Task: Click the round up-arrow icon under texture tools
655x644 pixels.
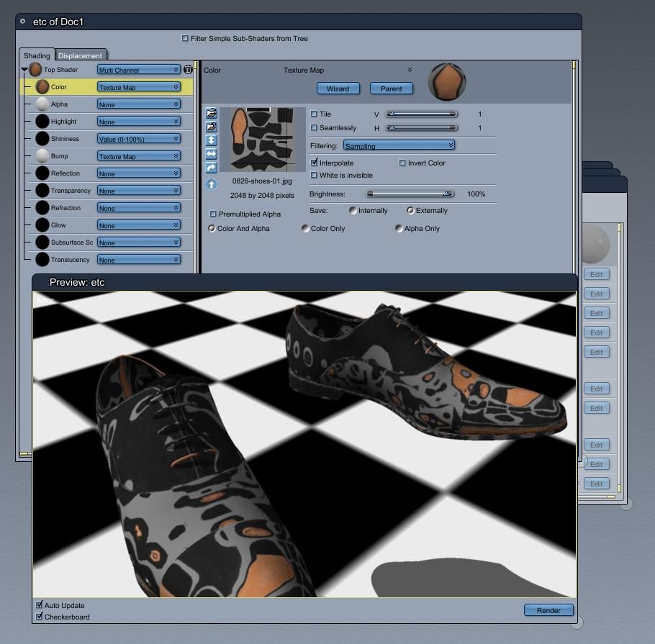Action: coord(212,184)
